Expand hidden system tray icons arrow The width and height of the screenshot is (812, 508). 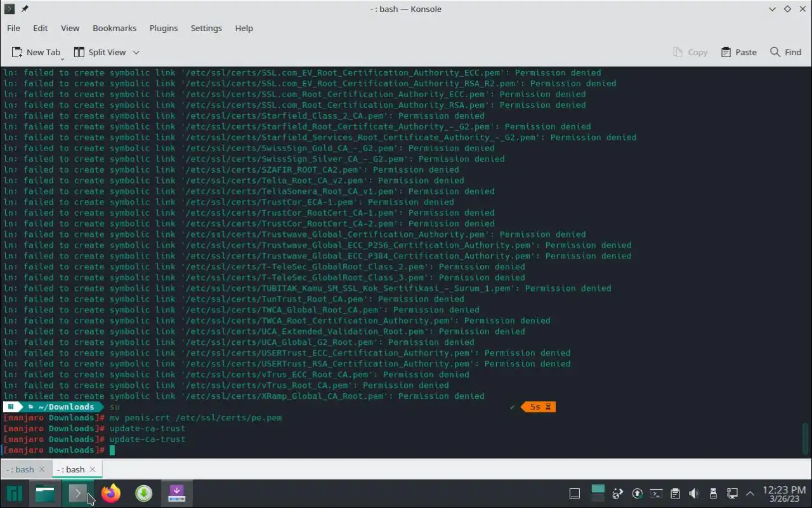[x=750, y=493]
